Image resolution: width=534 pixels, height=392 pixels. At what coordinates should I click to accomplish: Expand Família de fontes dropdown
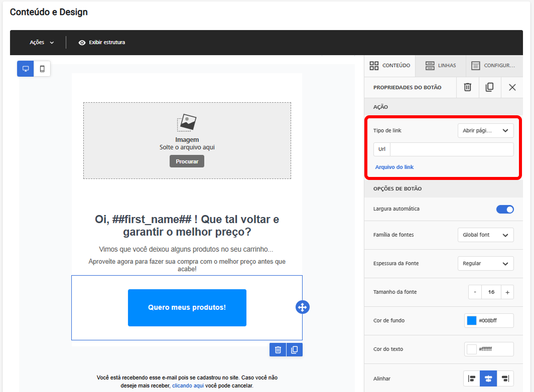(486, 235)
